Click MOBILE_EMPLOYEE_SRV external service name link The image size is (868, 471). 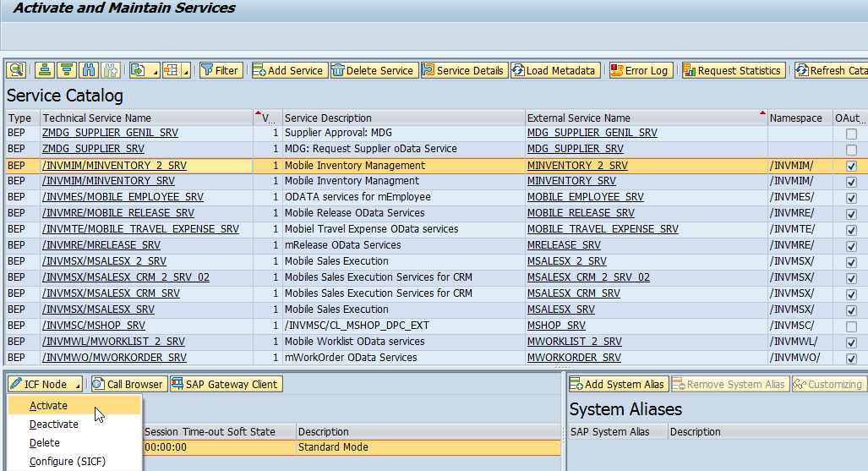[585, 197]
